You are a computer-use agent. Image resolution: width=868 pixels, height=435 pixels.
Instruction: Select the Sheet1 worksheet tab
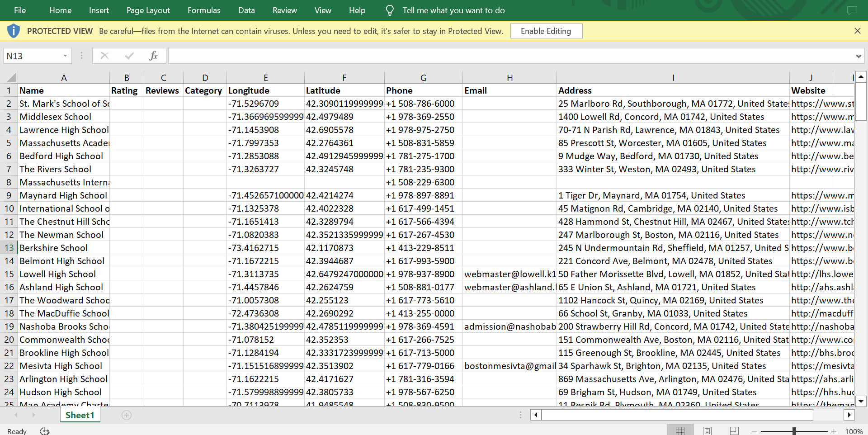click(80, 415)
